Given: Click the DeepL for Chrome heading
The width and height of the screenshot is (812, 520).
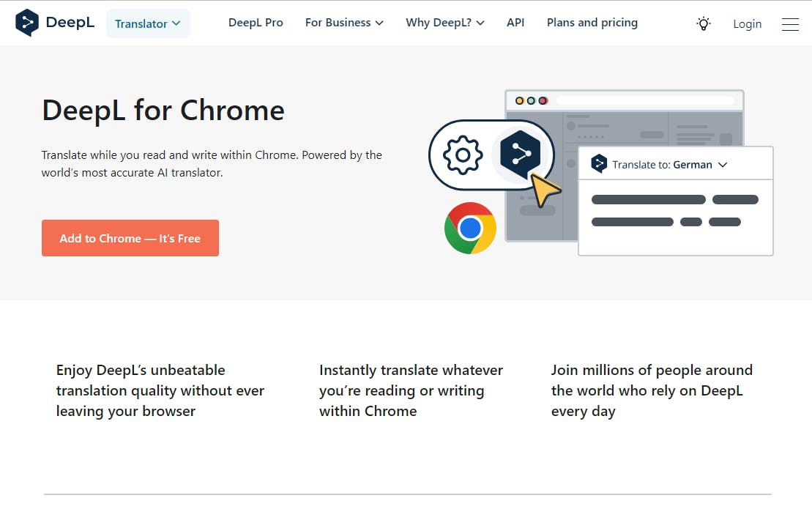Looking at the screenshot, I should 163,111.
